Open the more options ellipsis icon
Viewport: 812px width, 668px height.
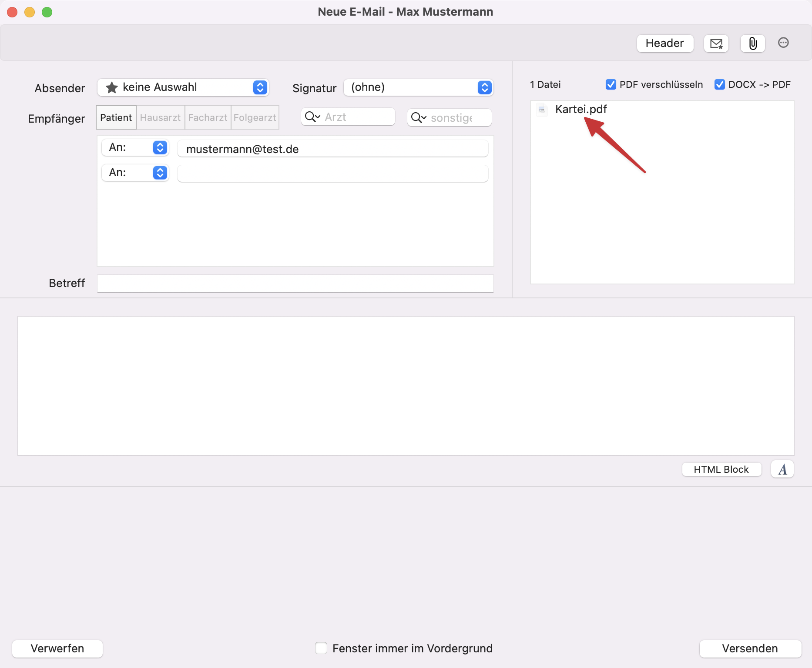pyautogui.click(x=783, y=43)
